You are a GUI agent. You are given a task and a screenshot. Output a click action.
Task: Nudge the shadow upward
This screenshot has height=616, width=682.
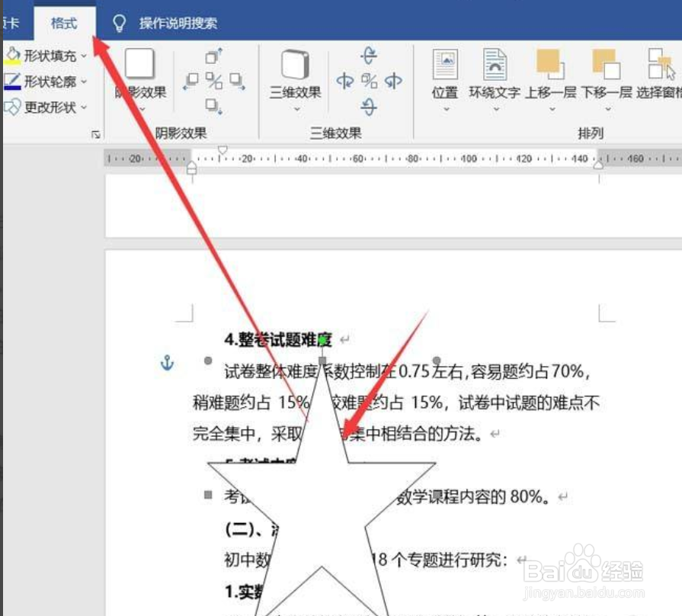(213, 56)
